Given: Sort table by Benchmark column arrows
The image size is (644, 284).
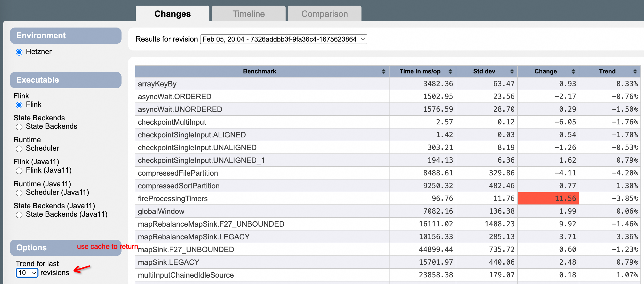Looking at the screenshot, I should pyautogui.click(x=383, y=71).
